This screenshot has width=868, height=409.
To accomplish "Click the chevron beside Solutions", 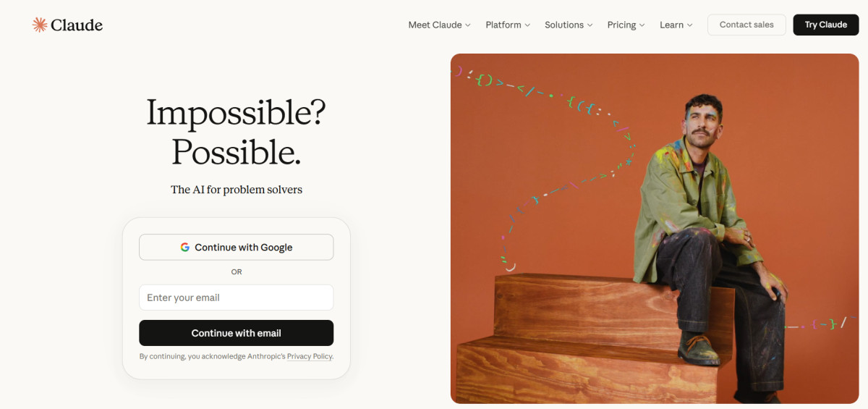I will point(590,25).
